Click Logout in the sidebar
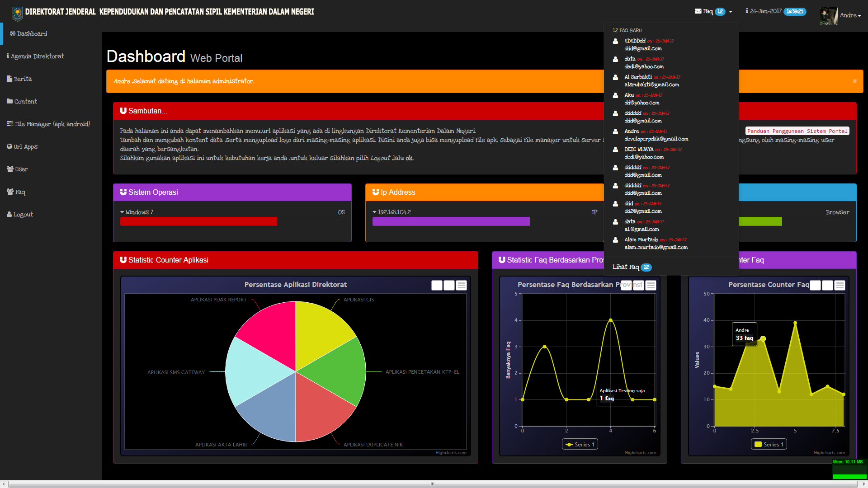The image size is (868, 488). pyautogui.click(x=23, y=215)
